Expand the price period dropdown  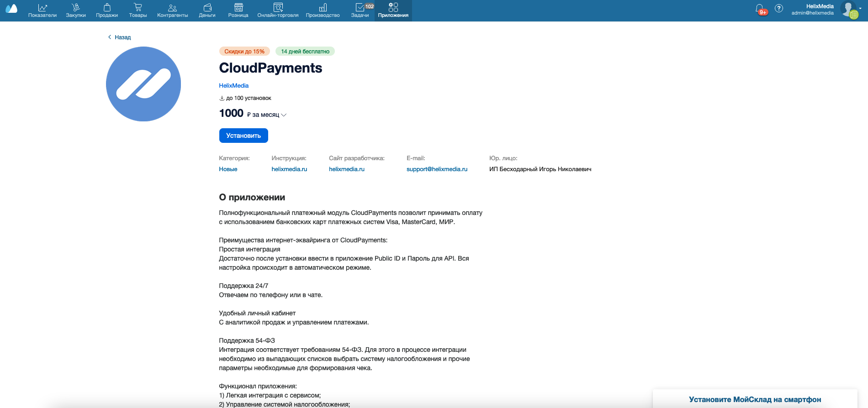click(267, 115)
